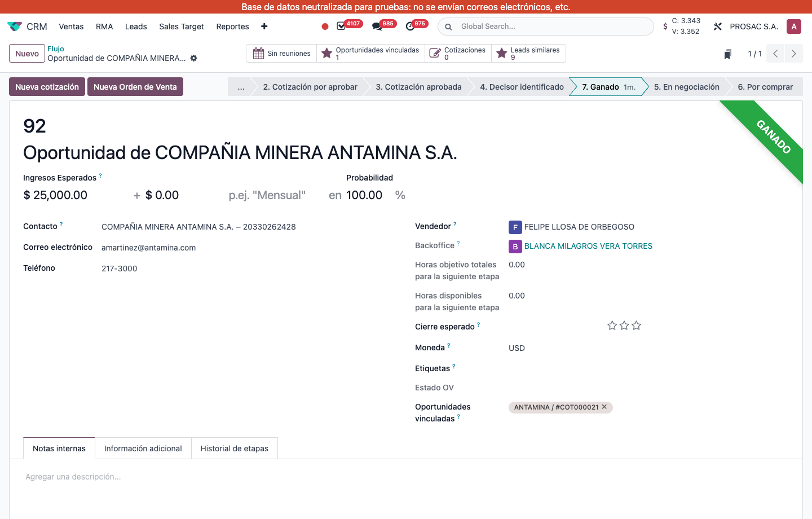The image size is (812, 519).
Task: Click the red recording dot icon
Action: coord(325,27)
